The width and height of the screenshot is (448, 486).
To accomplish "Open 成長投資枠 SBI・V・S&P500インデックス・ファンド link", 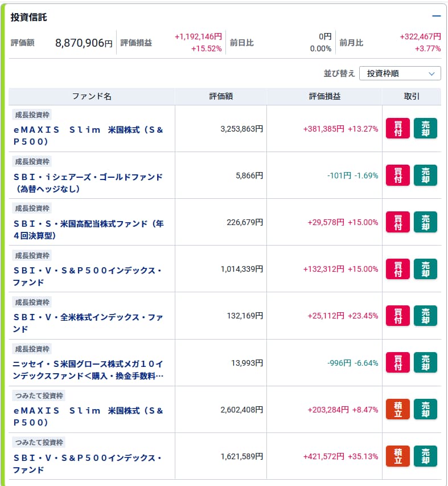I will [87, 276].
